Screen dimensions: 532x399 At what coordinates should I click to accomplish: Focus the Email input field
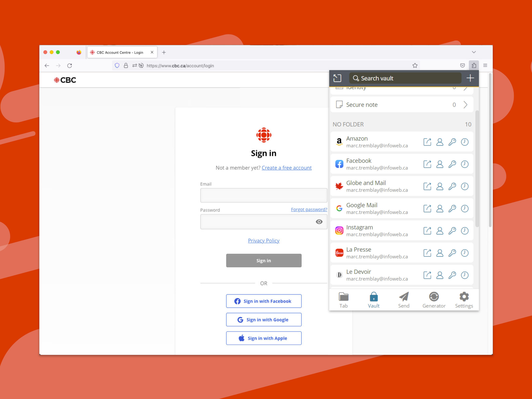tap(264, 195)
